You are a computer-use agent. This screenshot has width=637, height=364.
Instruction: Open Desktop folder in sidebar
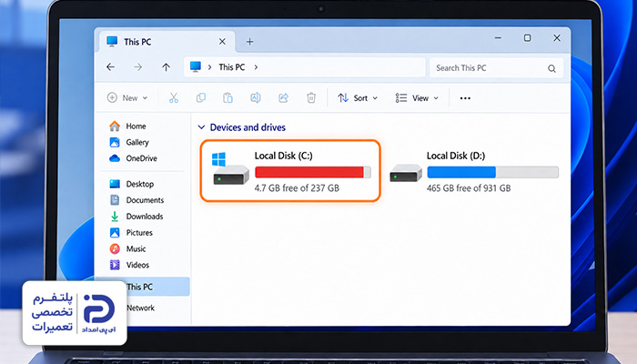click(x=132, y=184)
